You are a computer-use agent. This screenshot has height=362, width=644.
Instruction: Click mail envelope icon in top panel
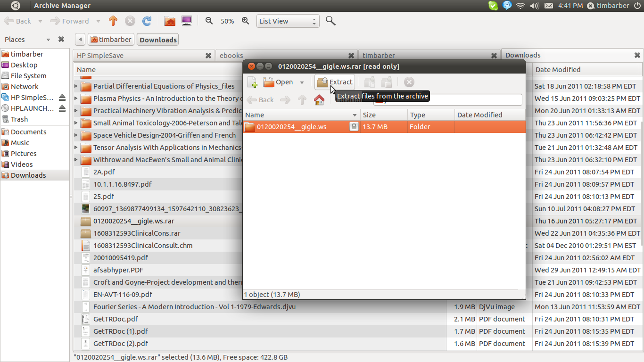(x=548, y=6)
